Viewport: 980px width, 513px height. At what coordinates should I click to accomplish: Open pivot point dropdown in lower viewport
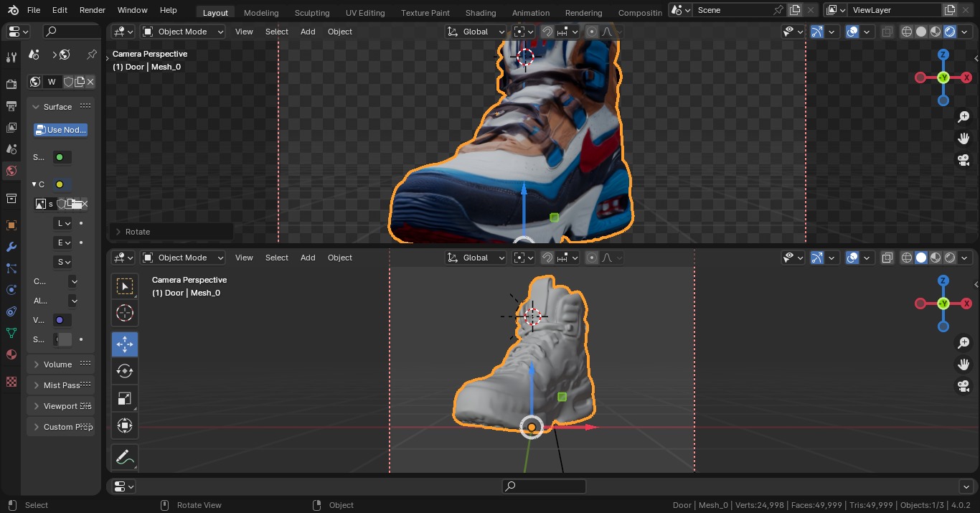pyautogui.click(x=524, y=258)
